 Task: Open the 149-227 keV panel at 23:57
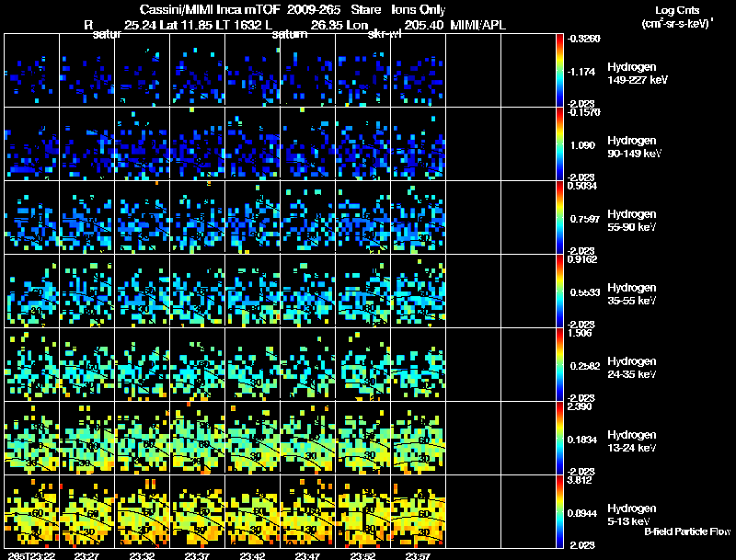point(419,71)
